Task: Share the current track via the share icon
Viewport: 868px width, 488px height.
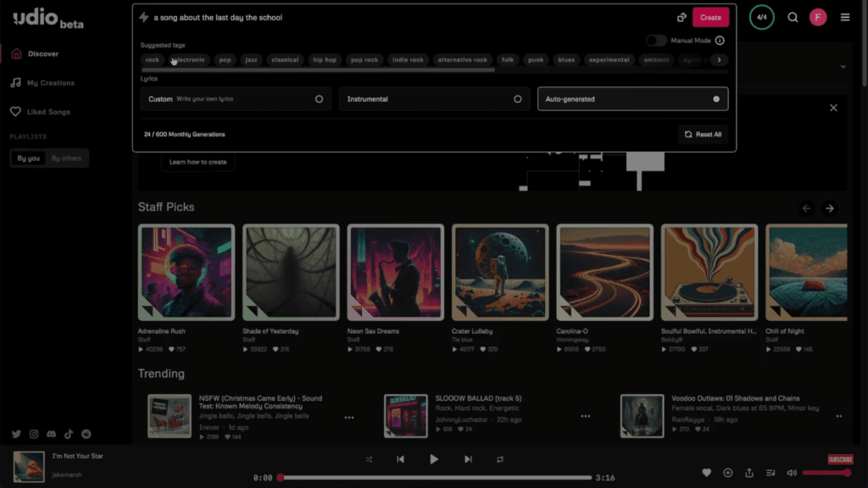Action: pyautogui.click(x=749, y=473)
